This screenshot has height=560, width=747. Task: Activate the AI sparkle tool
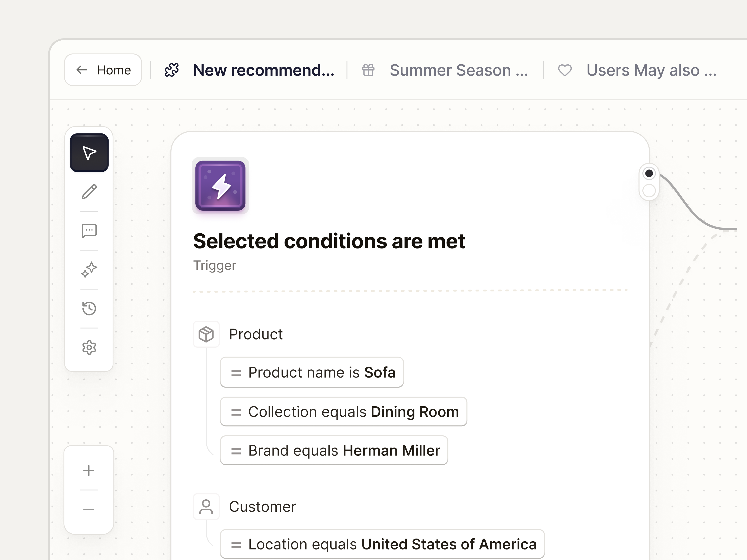[x=89, y=270]
